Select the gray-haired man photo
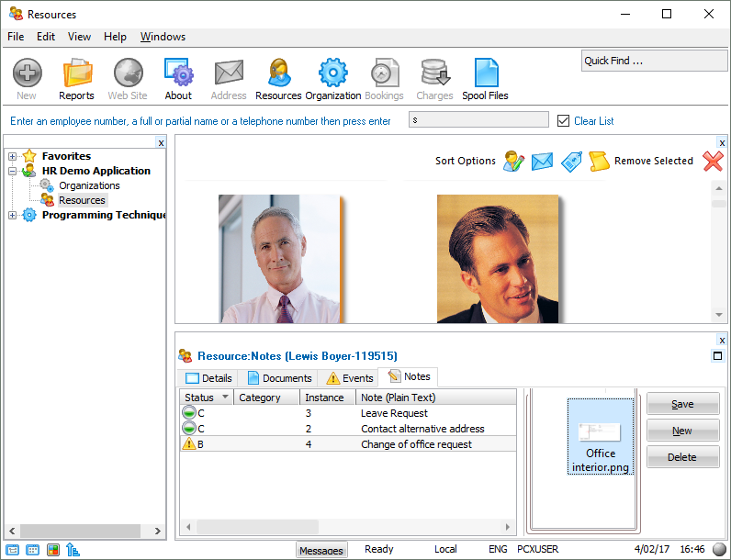Viewport: 731px width, 560px height. (x=280, y=259)
